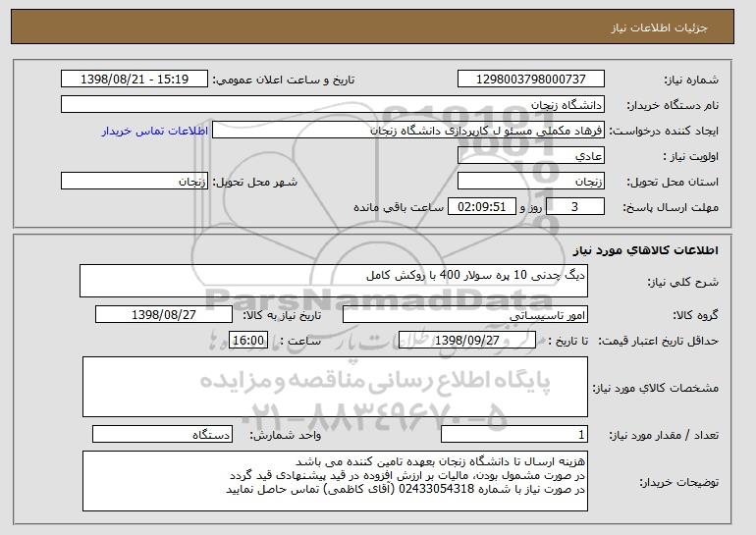Click the توضیحات خریدار label
Screen dimensions: 756x535
pos(678,482)
